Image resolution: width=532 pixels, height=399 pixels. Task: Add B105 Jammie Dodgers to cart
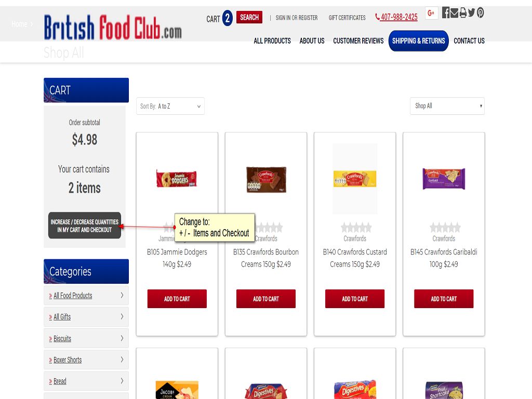coord(177,299)
